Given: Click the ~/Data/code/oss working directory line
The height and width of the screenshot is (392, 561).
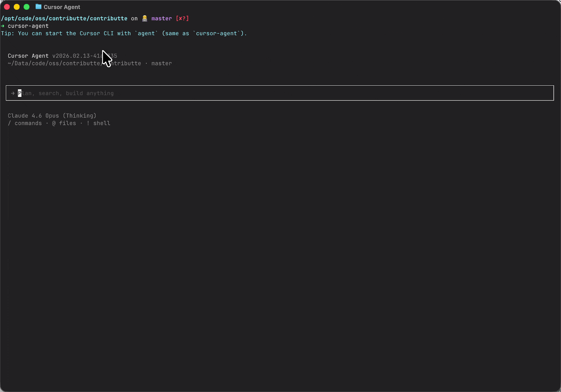Looking at the screenshot, I should (55, 64).
